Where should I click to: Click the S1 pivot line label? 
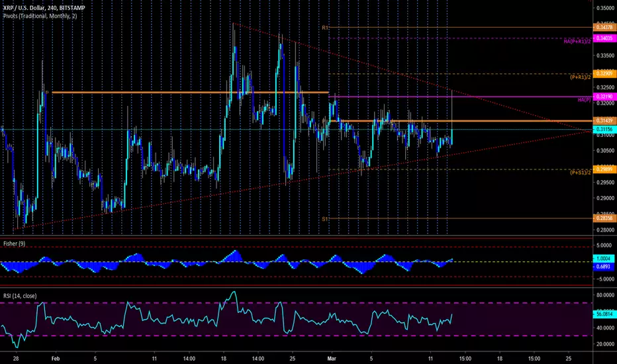click(324, 219)
